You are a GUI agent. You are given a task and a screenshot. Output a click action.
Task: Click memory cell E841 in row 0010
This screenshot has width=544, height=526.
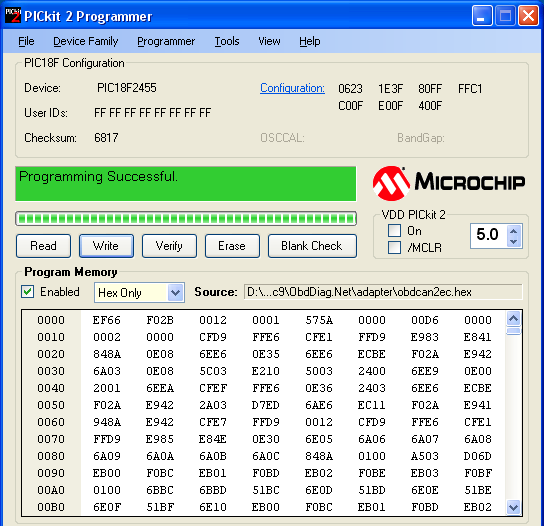pyautogui.click(x=477, y=337)
